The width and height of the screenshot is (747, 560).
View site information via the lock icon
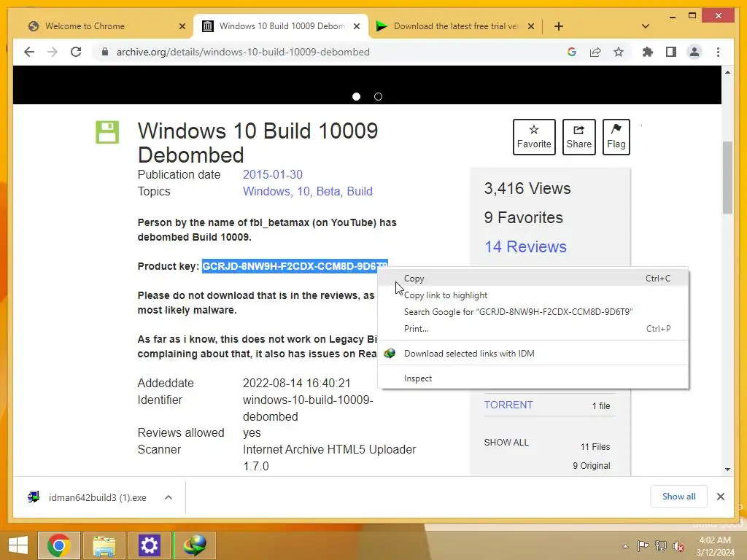point(105,52)
